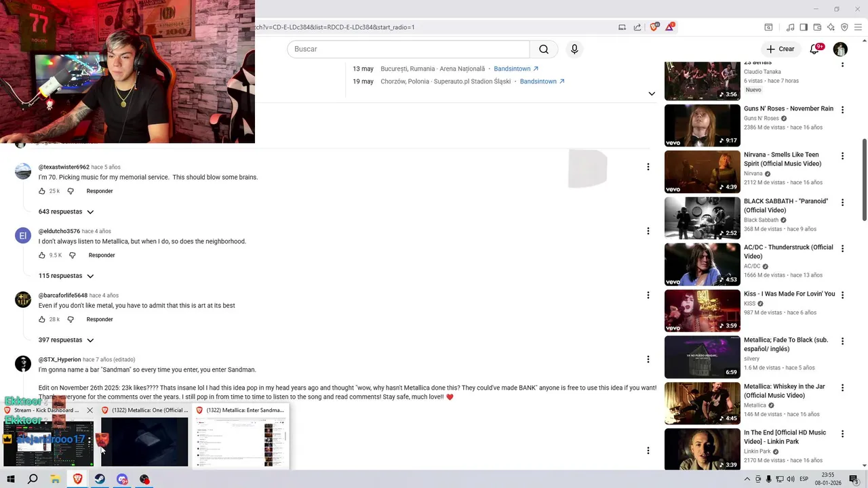
Task: Open the Brave VPN shield icon
Action: click(x=844, y=27)
